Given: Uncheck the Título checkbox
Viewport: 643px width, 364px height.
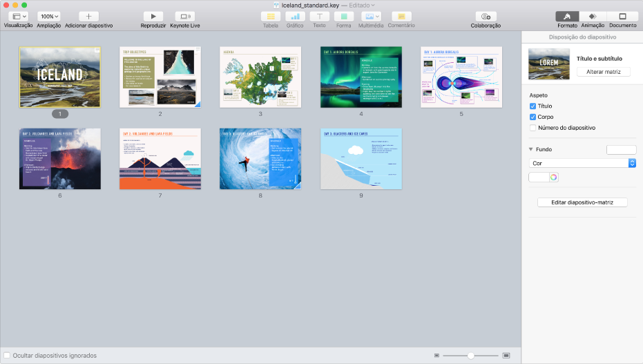Looking at the screenshot, I should [x=532, y=106].
